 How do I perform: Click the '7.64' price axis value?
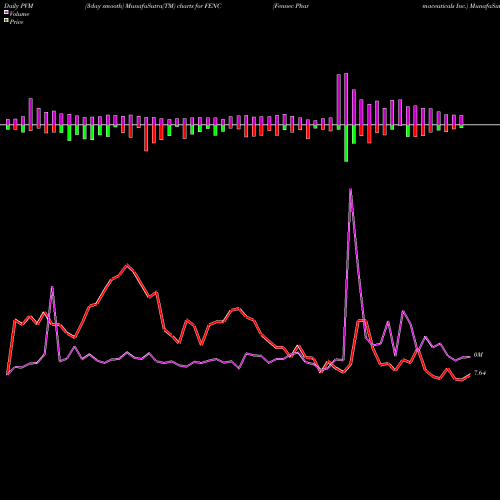tap(480, 373)
